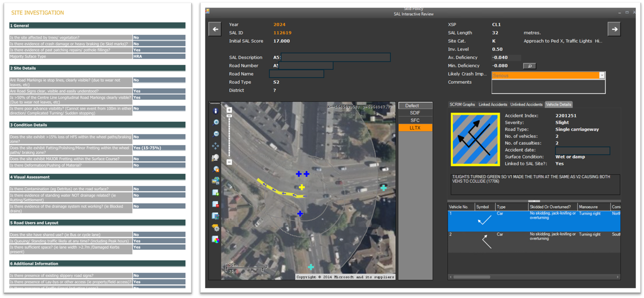Click the map zoom slider plus button
Screen dimensions: 644x298
(229, 110)
